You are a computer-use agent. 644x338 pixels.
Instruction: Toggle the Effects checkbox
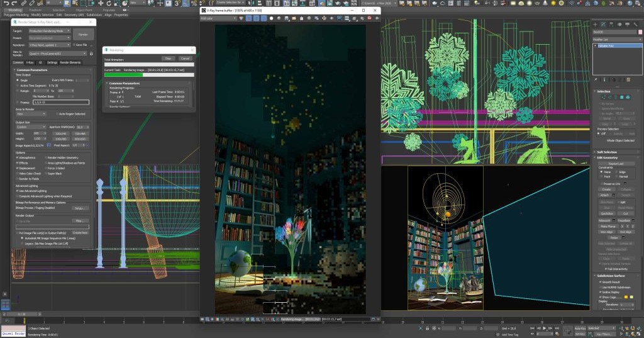pyautogui.click(x=17, y=163)
